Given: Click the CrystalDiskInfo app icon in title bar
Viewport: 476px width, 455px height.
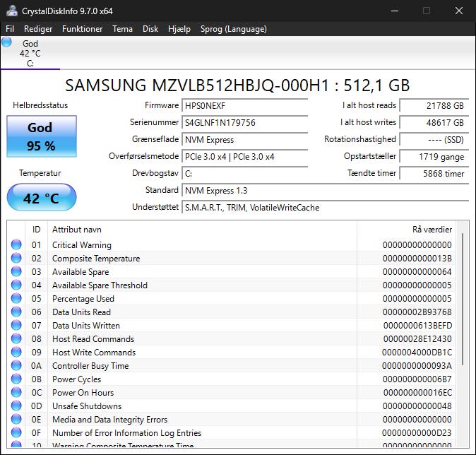Looking at the screenshot, I should pyautogui.click(x=12, y=11).
